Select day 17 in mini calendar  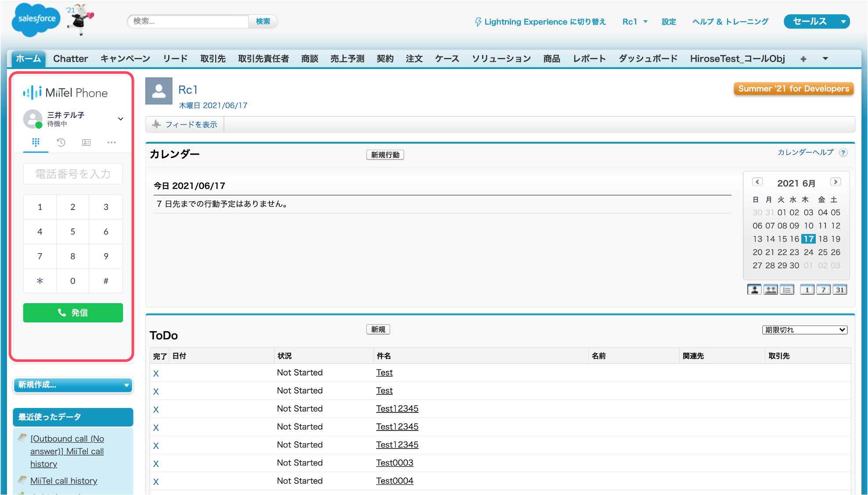point(808,239)
